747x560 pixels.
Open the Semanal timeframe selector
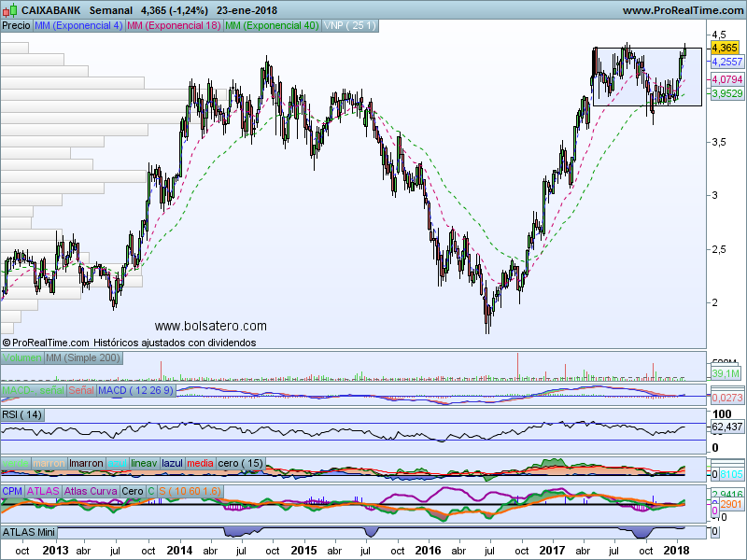click(x=113, y=10)
